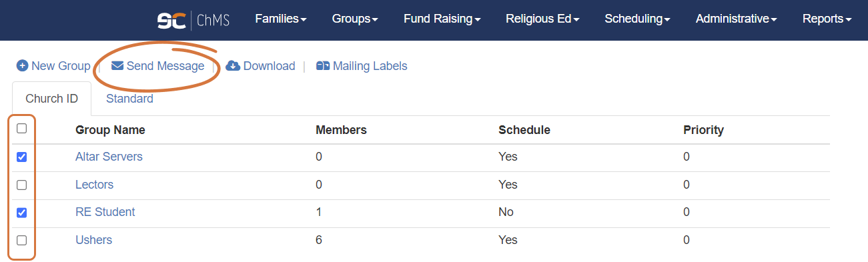Open the Administrative menu

pyautogui.click(x=737, y=19)
